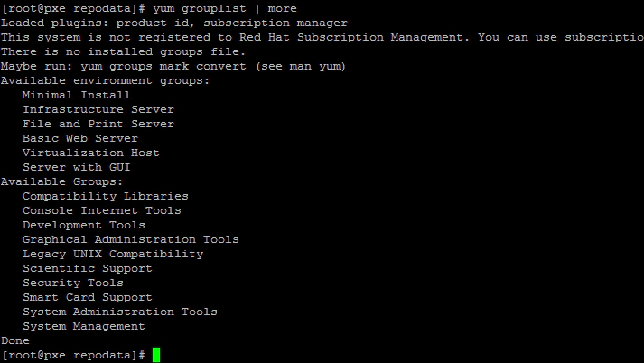Click the green terminal cursor block
This screenshot has height=363, width=644.
(156, 355)
